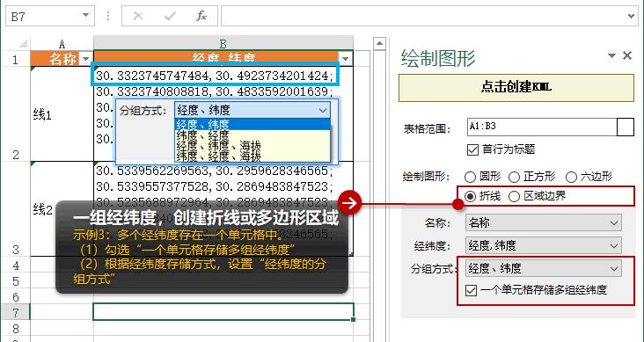Select the 正方形 radio button
Screen dimensions: 644x342
click(514, 177)
